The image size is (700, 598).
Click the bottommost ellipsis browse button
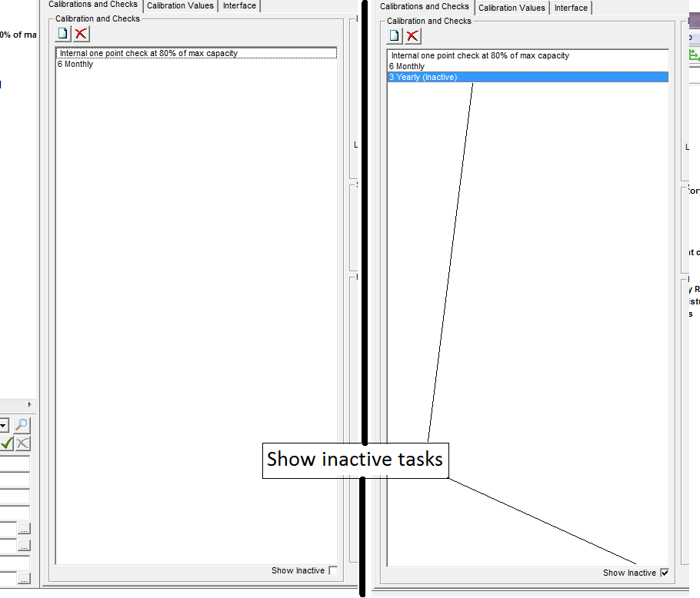tap(24, 578)
